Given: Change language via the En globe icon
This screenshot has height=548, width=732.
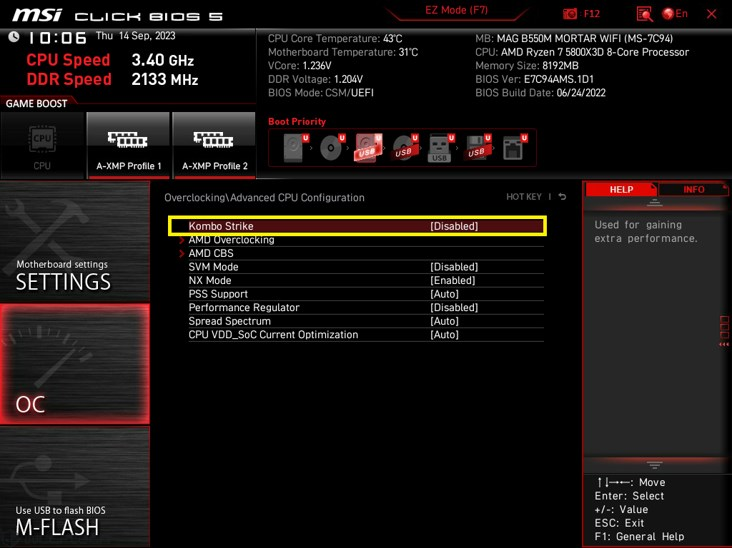Looking at the screenshot, I should tap(675, 14).
